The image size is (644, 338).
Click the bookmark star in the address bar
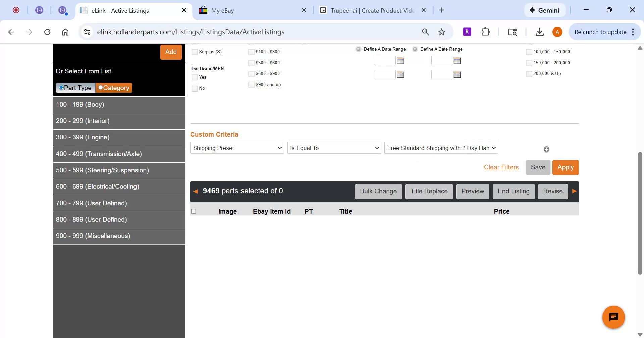coord(441,32)
